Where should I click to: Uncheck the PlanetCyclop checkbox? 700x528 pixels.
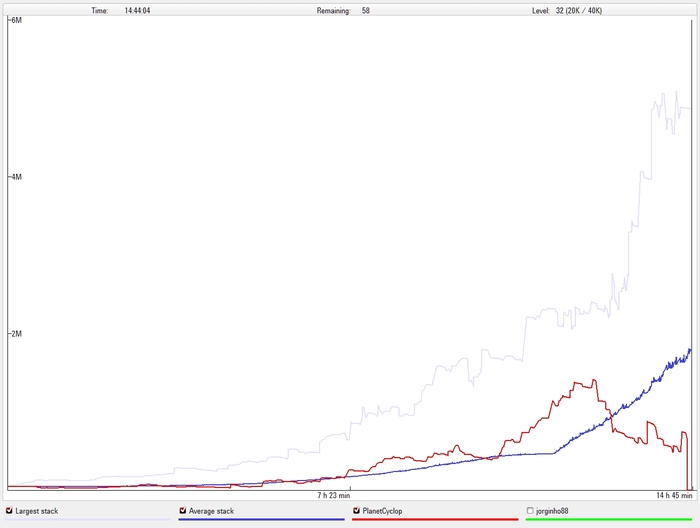(x=356, y=511)
